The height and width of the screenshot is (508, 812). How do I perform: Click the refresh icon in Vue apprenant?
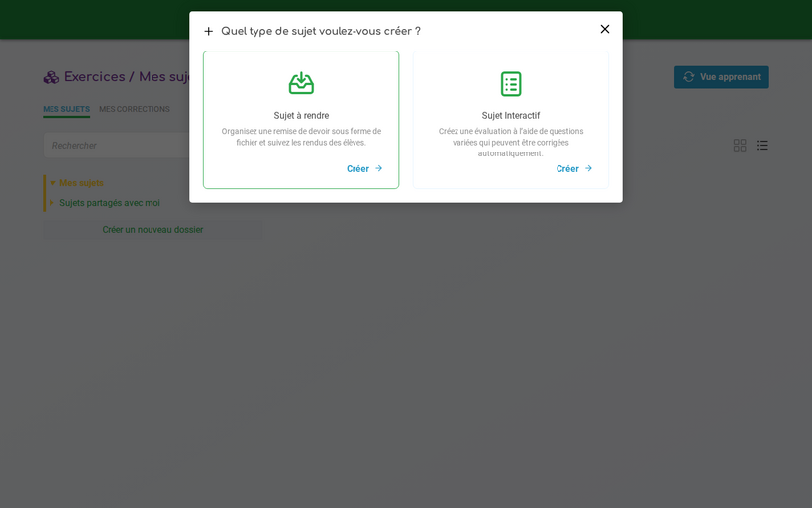point(689,77)
